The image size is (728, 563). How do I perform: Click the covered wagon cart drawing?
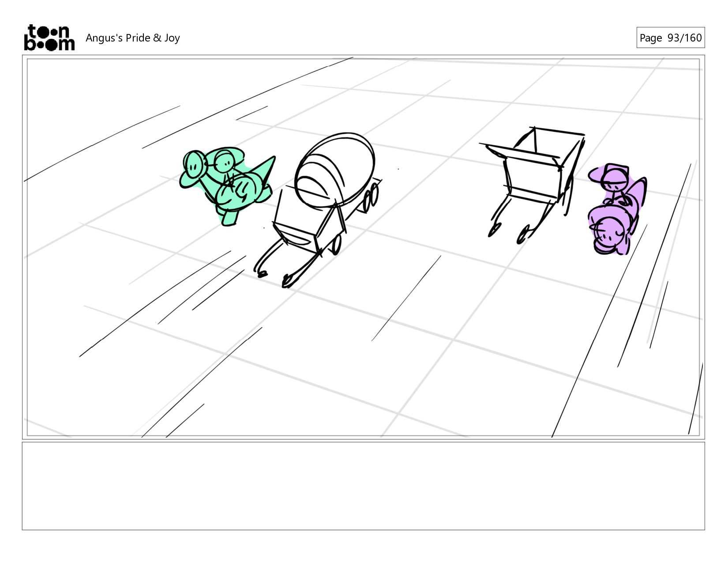tap(318, 210)
